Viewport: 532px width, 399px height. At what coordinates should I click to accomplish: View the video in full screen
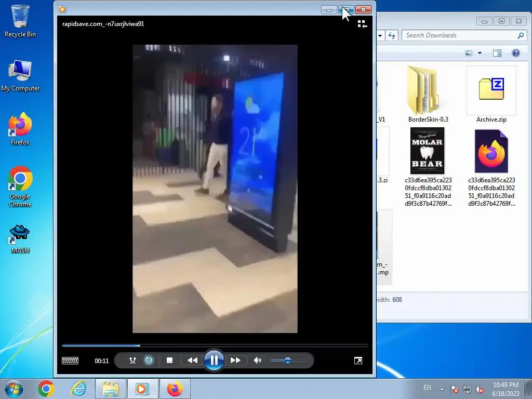(x=358, y=361)
